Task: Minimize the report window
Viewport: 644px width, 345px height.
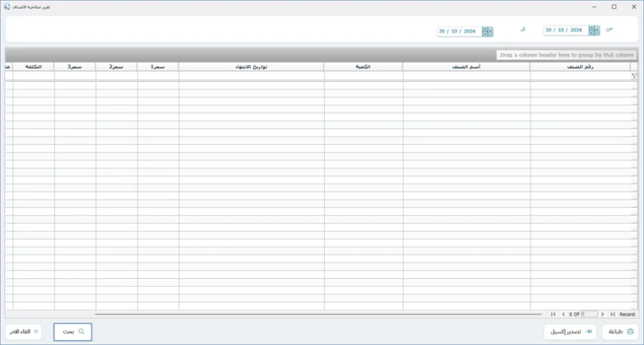Action: click(x=594, y=7)
